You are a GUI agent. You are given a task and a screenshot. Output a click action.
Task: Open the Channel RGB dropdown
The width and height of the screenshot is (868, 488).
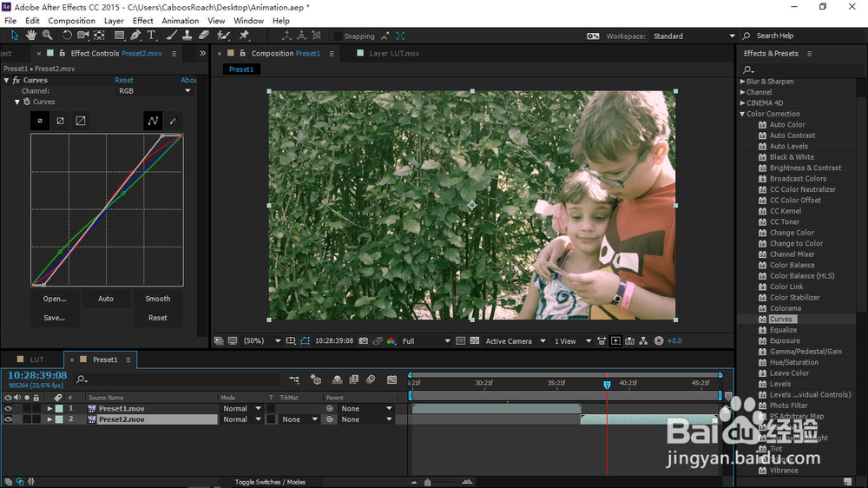pyautogui.click(x=155, y=91)
